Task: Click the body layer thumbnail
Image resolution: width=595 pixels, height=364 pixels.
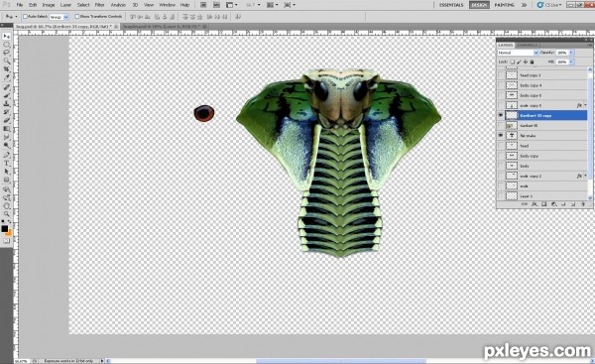Action: pos(512,166)
